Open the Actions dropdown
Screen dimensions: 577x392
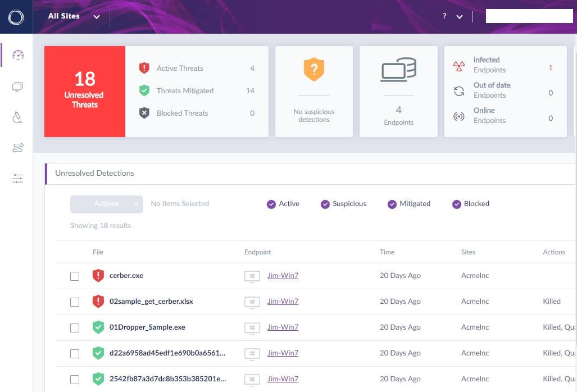pos(106,204)
